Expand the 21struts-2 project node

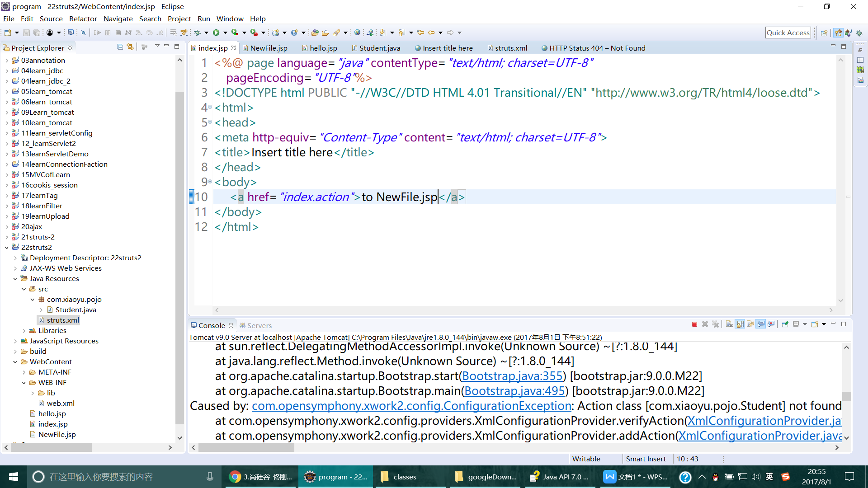(6, 237)
